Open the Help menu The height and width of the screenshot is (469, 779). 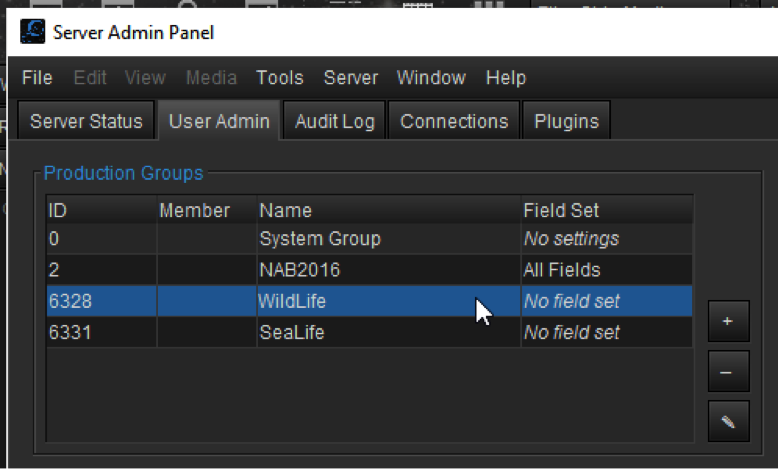(506, 78)
